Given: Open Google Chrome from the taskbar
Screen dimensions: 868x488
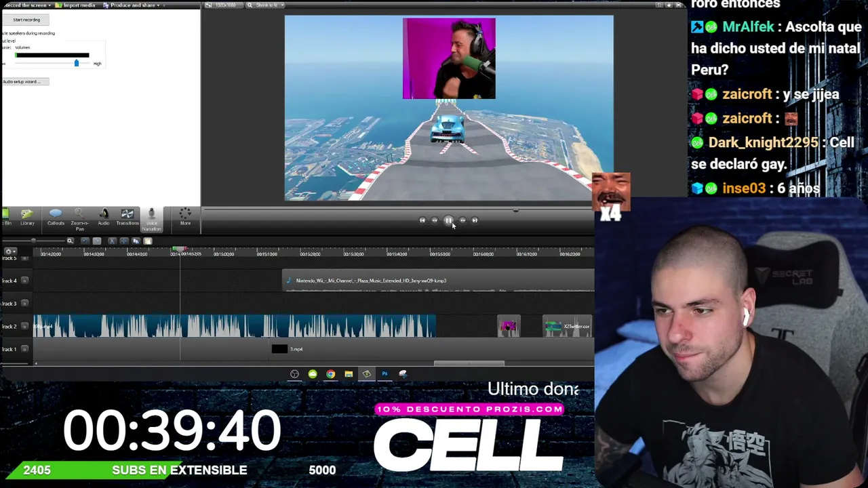Looking at the screenshot, I should [x=330, y=373].
